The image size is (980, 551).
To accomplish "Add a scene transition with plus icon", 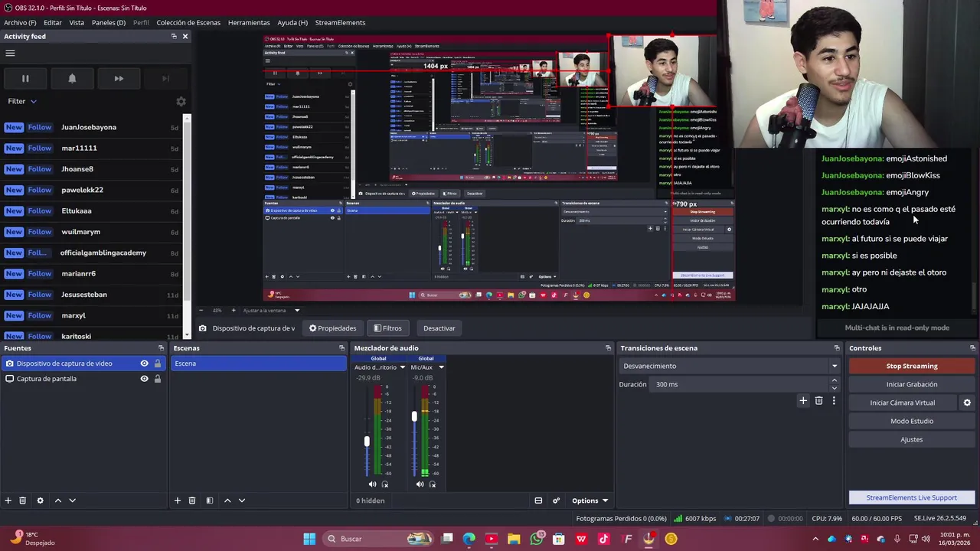I will pyautogui.click(x=803, y=400).
